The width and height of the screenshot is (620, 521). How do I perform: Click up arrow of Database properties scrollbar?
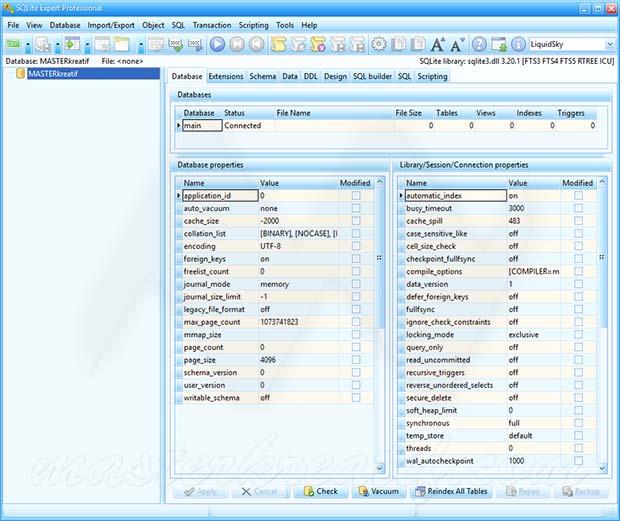coord(380,182)
